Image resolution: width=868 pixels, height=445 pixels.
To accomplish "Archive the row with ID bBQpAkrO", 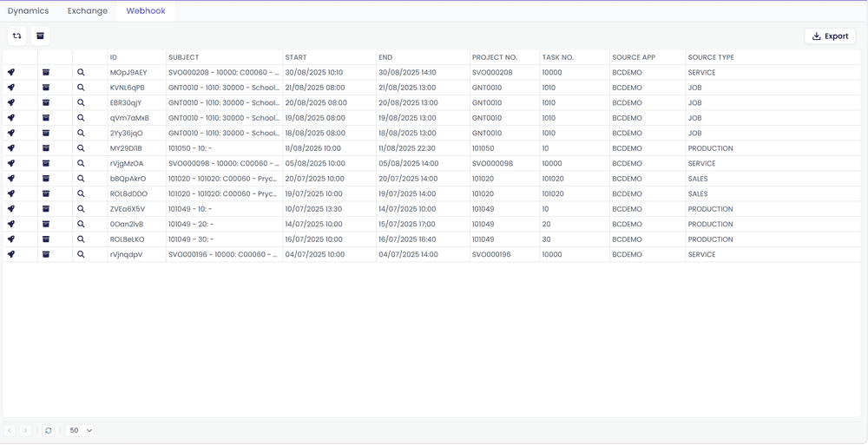I will click(46, 179).
